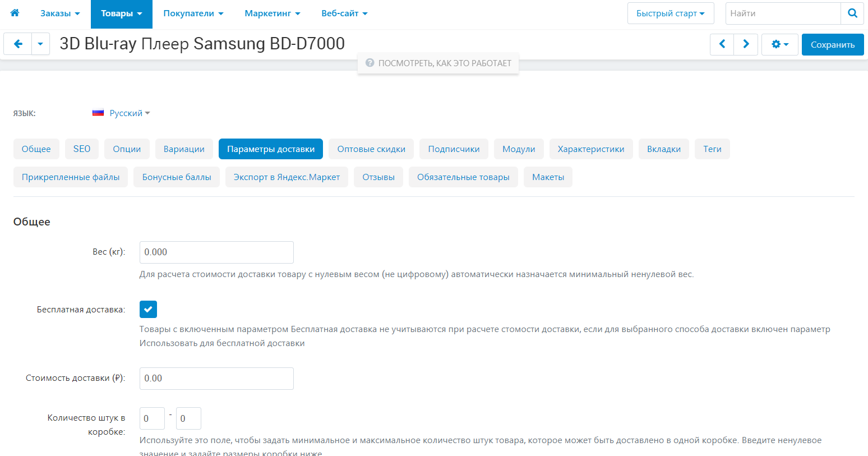Open the Заказы dropdown menu

[x=60, y=13]
